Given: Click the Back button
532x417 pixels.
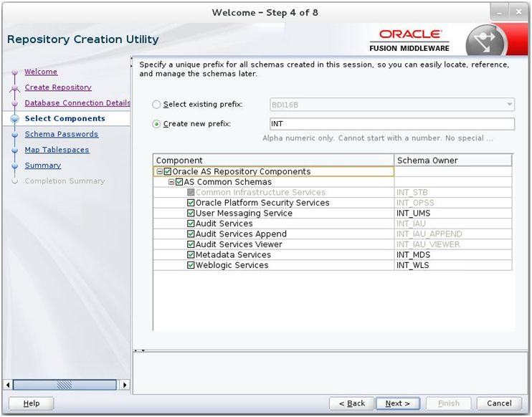Looking at the screenshot, I should [351, 403].
